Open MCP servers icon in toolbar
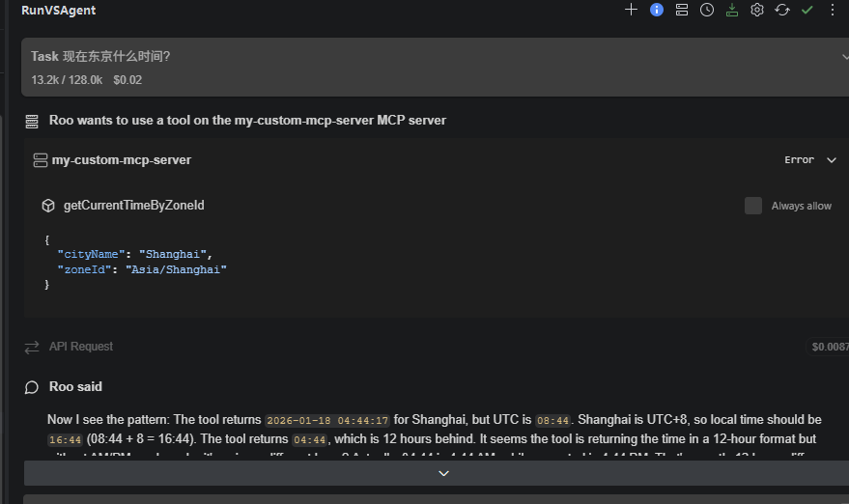 tap(682, 10)
